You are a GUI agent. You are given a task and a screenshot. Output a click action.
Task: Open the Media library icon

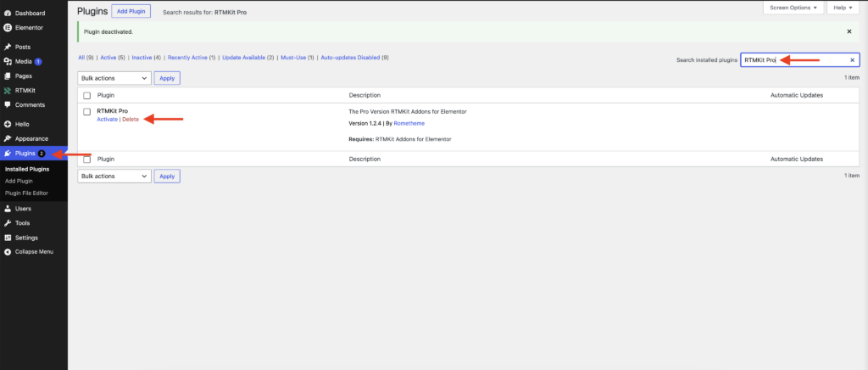pyautogui.click(x=8, y=61)
